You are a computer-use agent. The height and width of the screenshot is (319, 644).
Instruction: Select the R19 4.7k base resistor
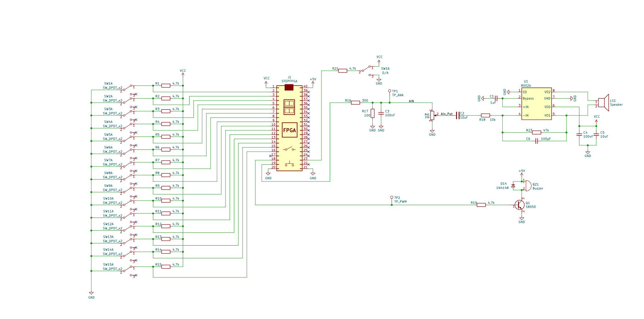481,205
